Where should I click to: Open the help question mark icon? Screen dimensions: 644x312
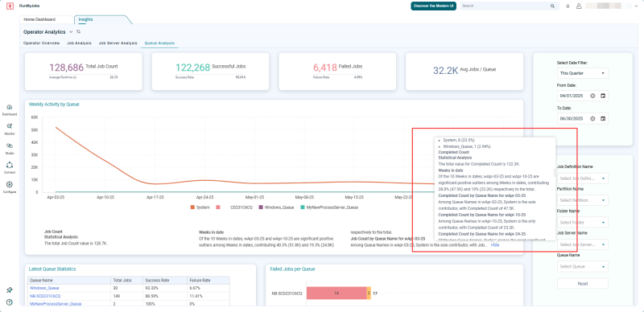pos(10,302)
